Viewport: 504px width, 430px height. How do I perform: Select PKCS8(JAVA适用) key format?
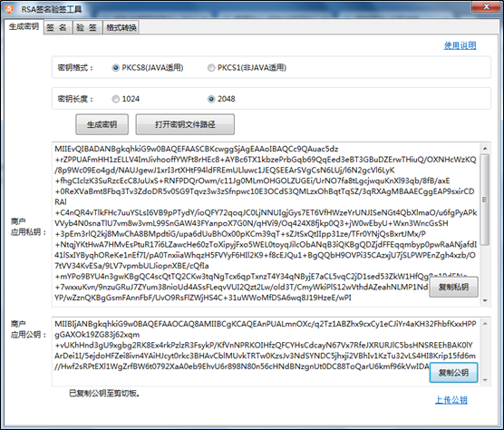115,68
